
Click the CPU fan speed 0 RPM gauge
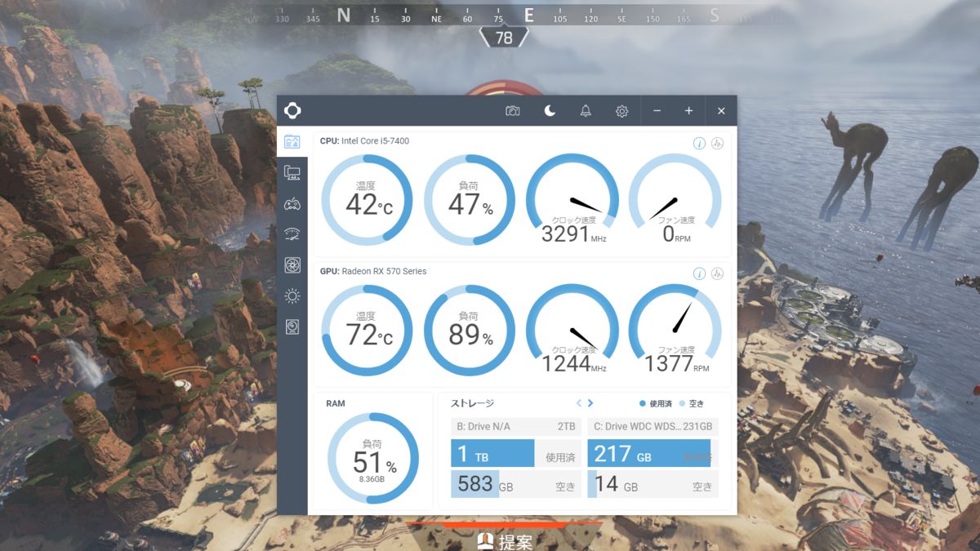[675, 200]
